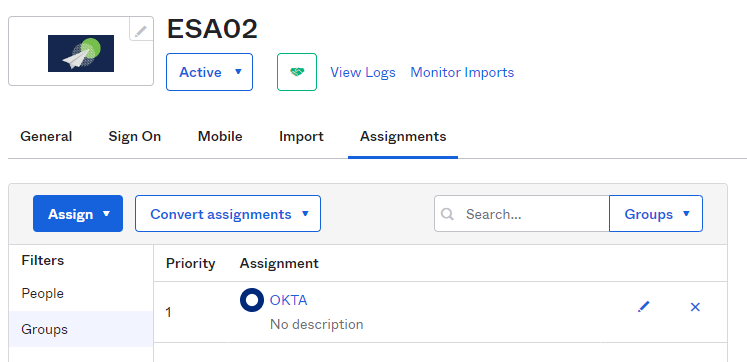The image size is (747, 362).
Task: Click the Assignment column header
Action: click(x=279, y=263)
